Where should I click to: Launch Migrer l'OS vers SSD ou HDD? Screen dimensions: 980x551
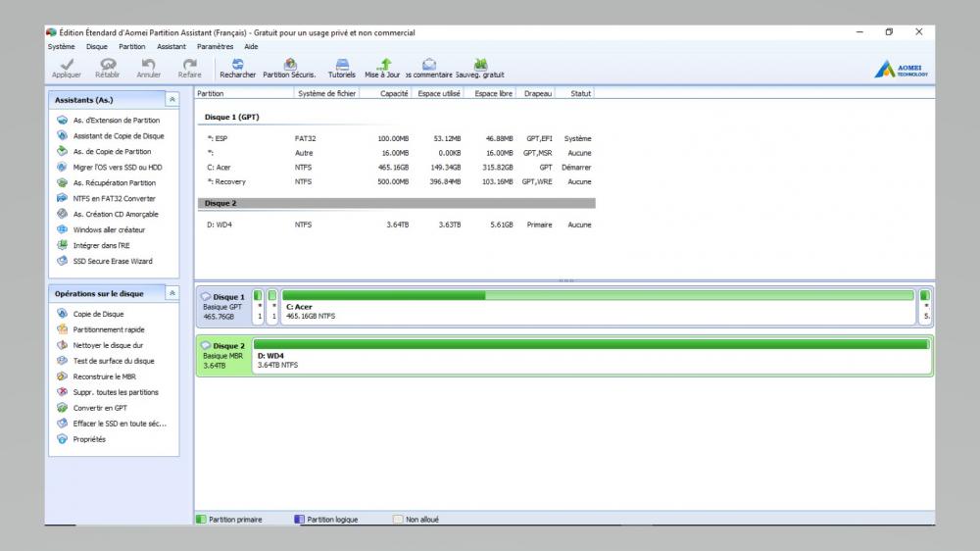tap(116, 168)
